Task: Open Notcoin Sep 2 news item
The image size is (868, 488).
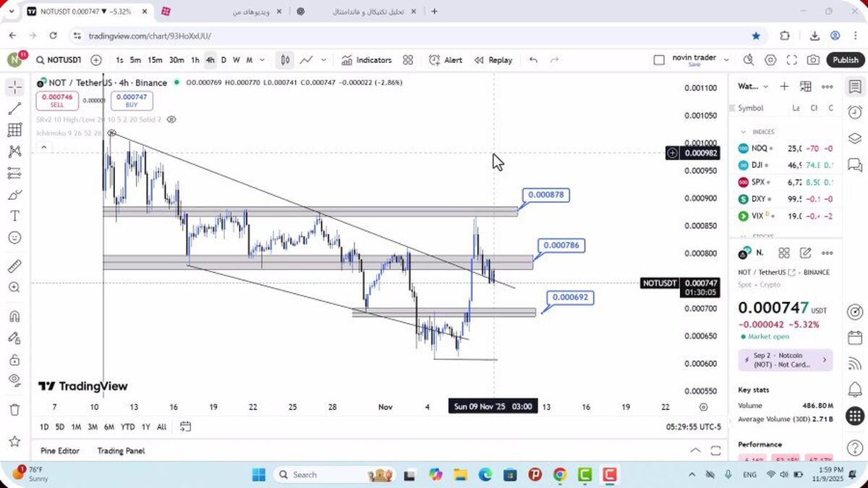Action: (785, 360)
